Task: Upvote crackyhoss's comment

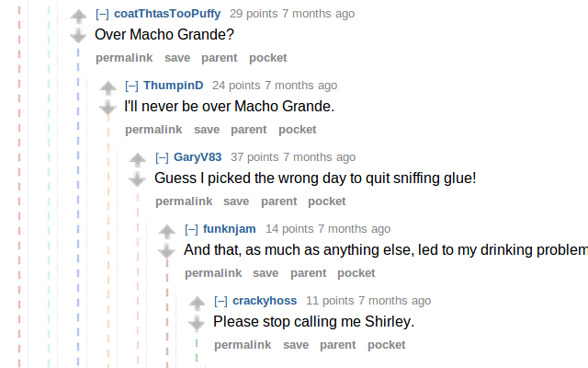Action: (x=197, y=304)
